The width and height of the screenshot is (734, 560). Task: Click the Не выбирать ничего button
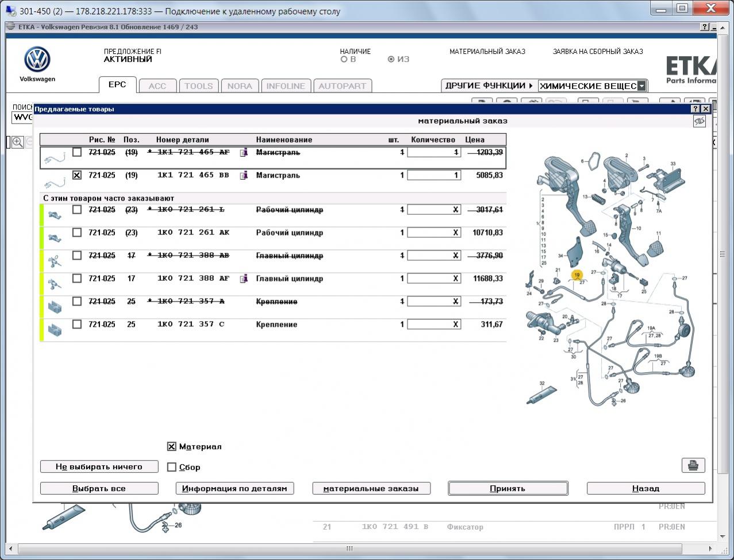99,466
